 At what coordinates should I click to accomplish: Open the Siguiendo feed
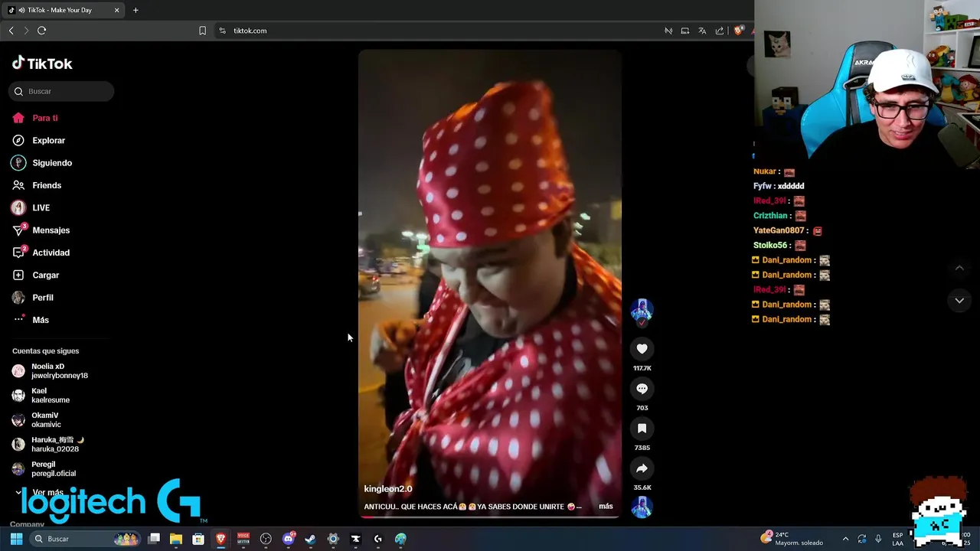tap(42, 162)
